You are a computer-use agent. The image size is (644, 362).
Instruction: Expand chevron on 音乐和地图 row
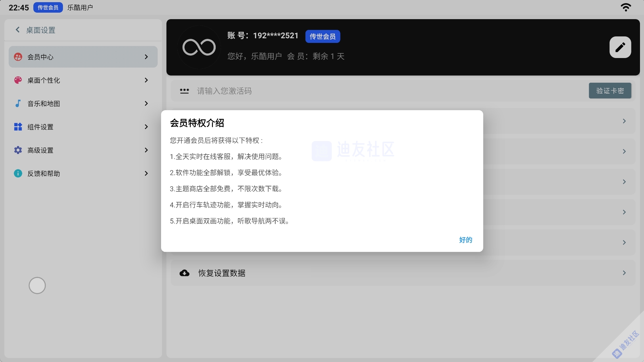click(x=146, y=103)
